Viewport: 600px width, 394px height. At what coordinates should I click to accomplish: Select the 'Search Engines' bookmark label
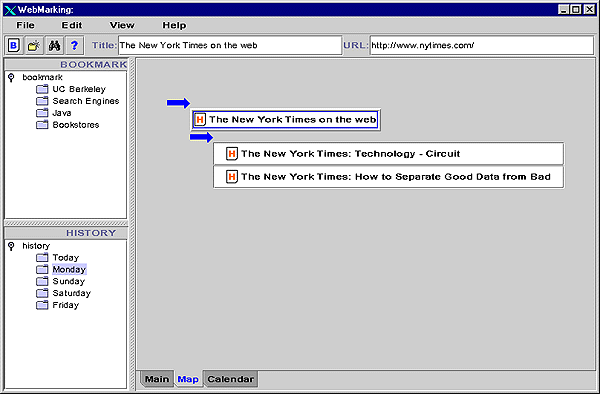tap(86, 101)
